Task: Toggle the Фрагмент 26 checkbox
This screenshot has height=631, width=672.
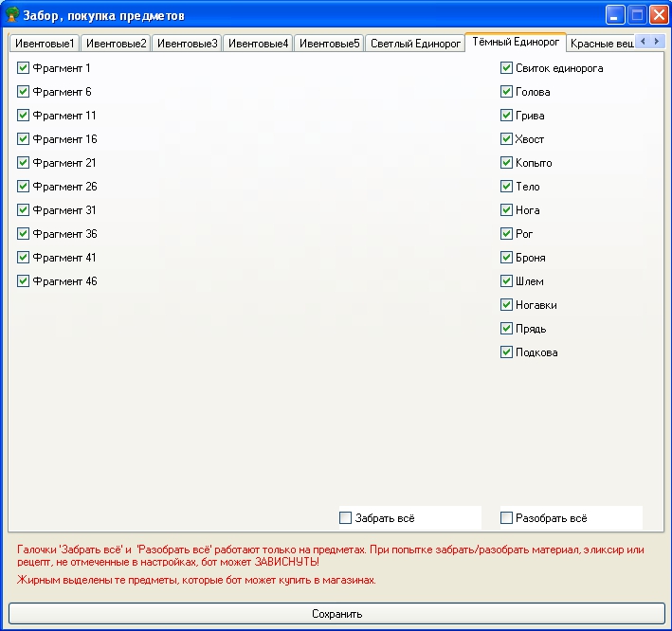Action: pos(24,187)
